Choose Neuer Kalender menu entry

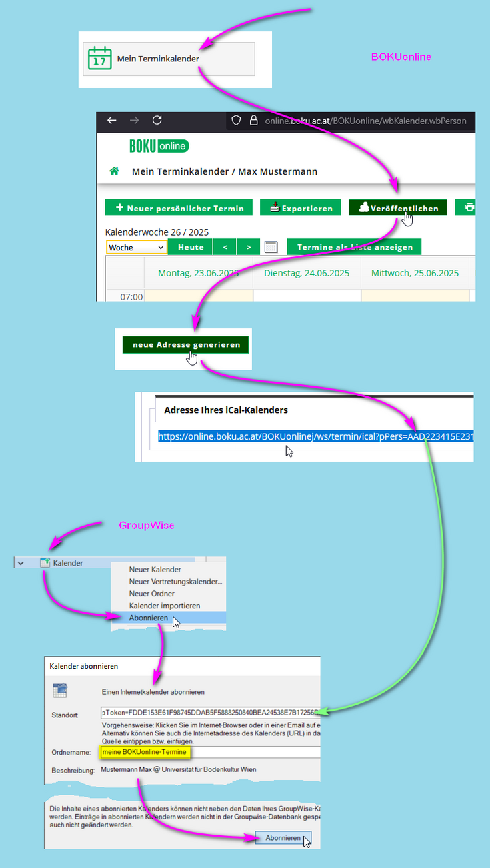click(155, 570)
